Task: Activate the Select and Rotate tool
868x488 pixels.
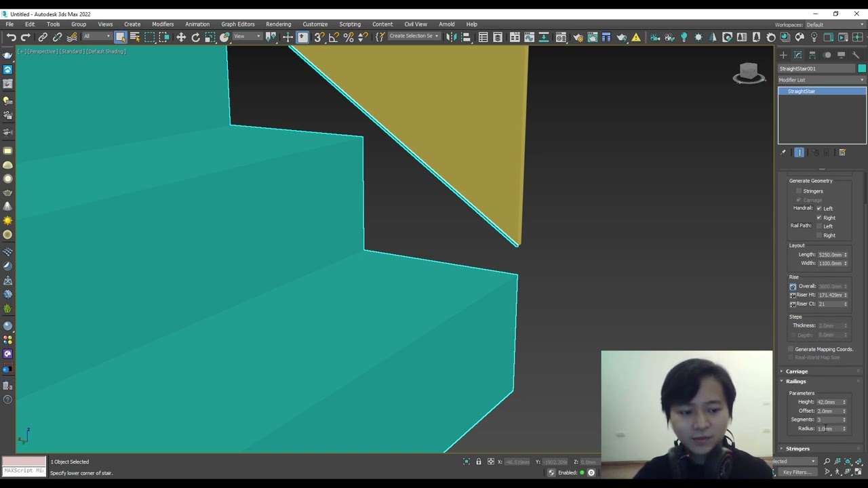Action: [195, 37]
